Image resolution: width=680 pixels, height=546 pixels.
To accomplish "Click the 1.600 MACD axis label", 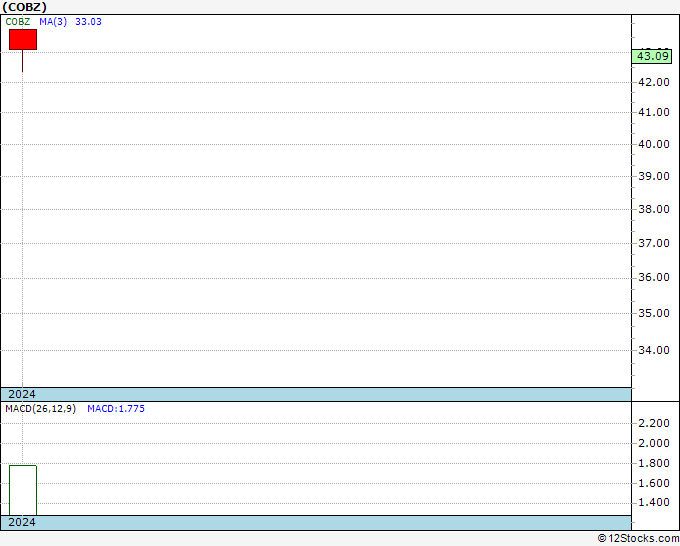I will pos(654,483).
